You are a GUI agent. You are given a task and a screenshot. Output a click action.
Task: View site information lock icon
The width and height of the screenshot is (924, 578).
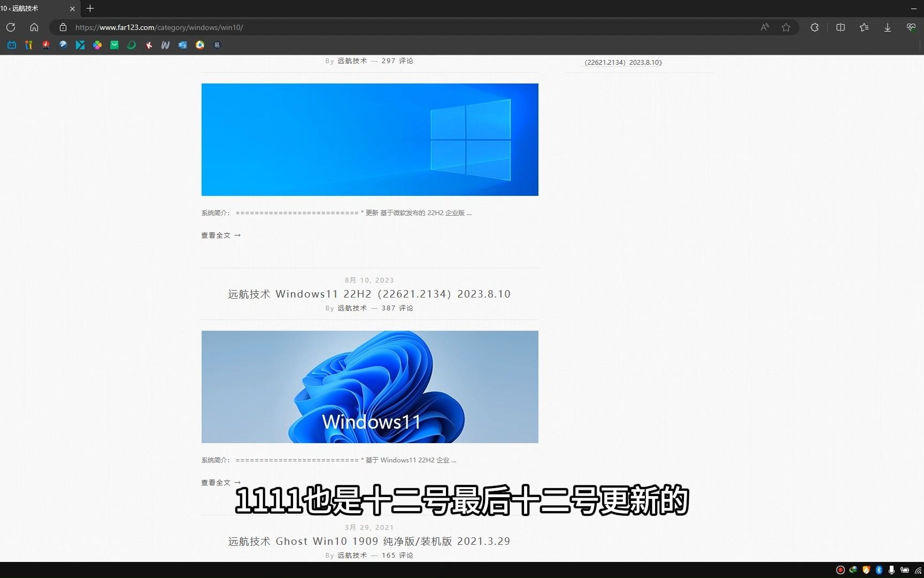(63, 27)
